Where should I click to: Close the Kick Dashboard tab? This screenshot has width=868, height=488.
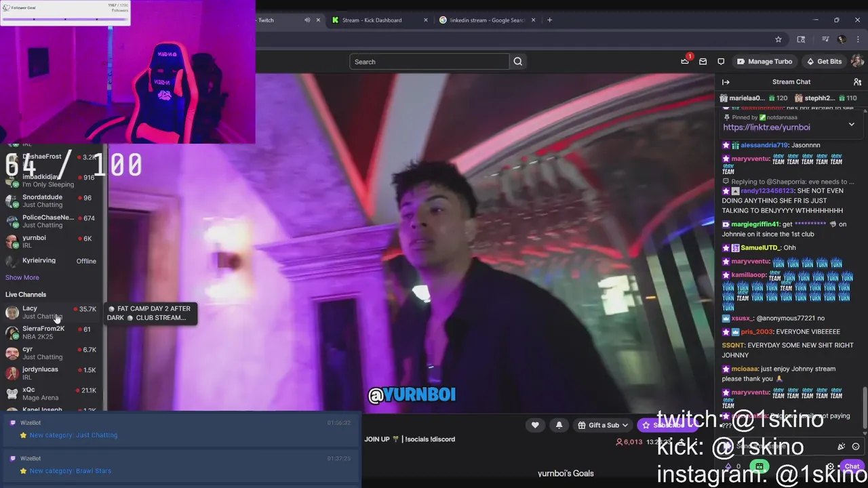click(x=426, y=20)
